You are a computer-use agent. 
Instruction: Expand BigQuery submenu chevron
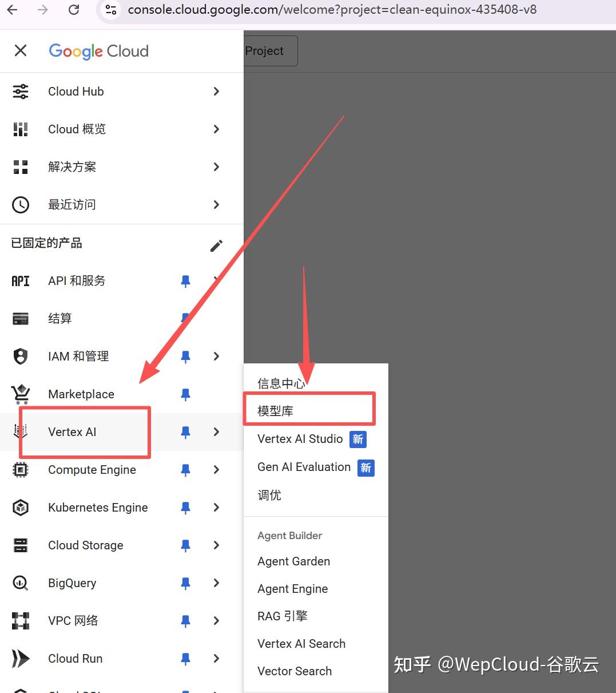pos(216,583)
